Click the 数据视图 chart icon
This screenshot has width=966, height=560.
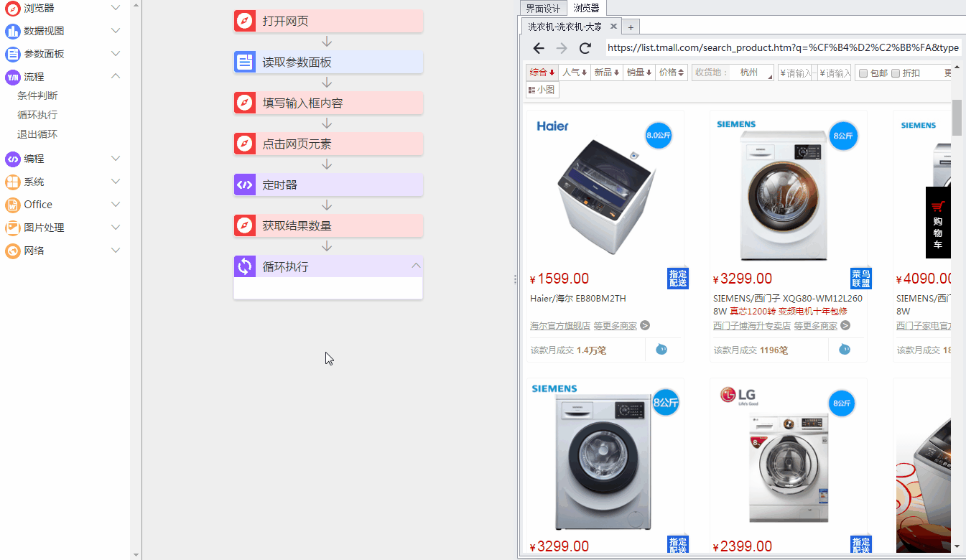click(12, 31)
